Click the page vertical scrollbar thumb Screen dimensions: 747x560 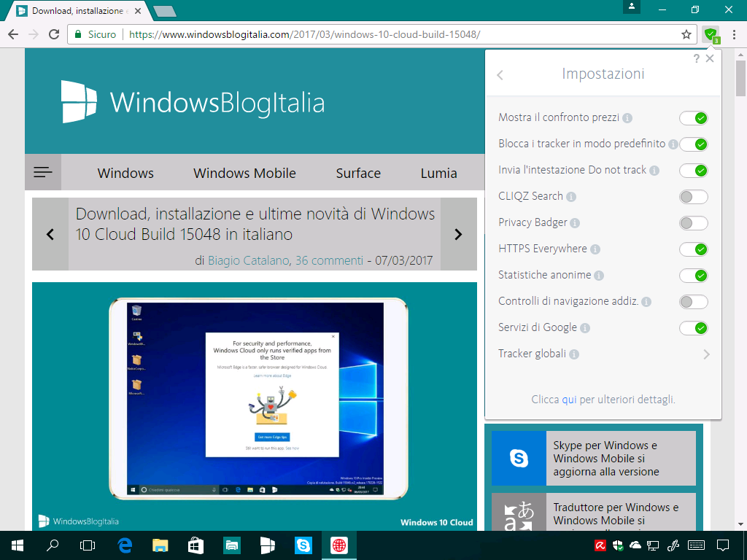[740, 78]
